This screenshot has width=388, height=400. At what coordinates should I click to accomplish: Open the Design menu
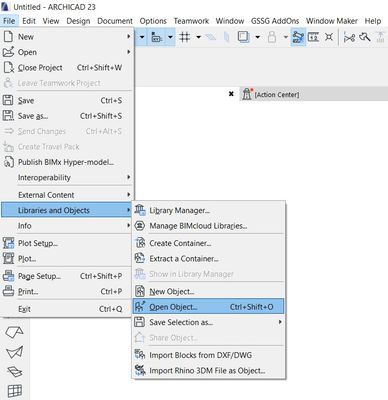tap(78, 21)
